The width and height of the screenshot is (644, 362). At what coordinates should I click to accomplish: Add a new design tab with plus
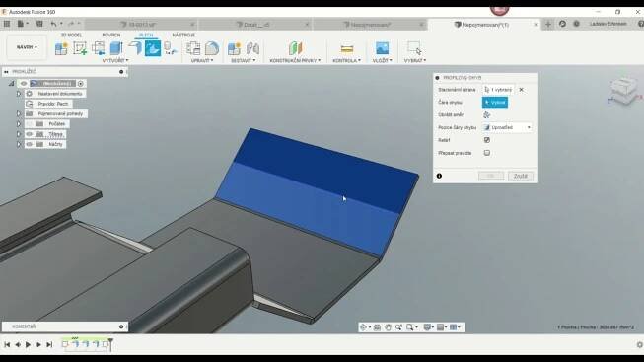click(x=548, y=24)
